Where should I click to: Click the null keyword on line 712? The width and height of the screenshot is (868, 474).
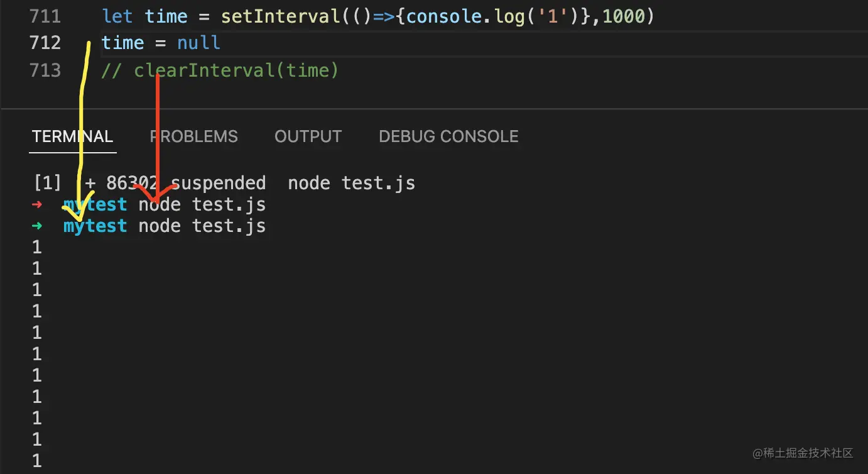(198, 43)
